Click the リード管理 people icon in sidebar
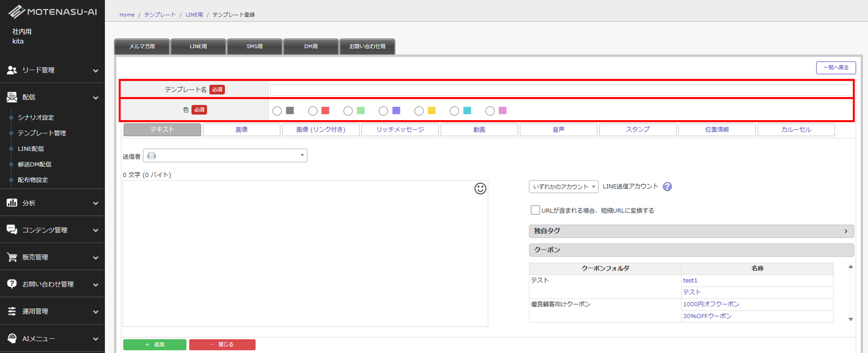This screenshot has width=868, height=353. tap(12, 70)
